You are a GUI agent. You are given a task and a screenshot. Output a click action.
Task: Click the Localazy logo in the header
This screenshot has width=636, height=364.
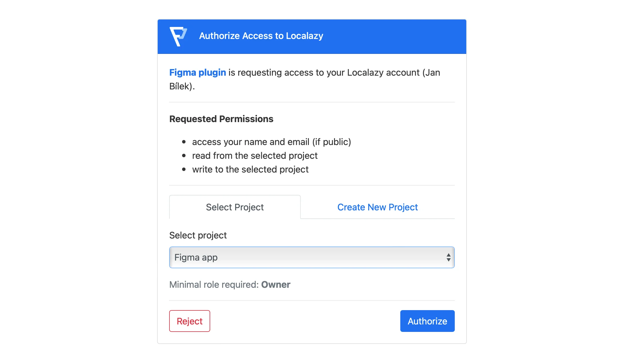(x=178, y=36)
